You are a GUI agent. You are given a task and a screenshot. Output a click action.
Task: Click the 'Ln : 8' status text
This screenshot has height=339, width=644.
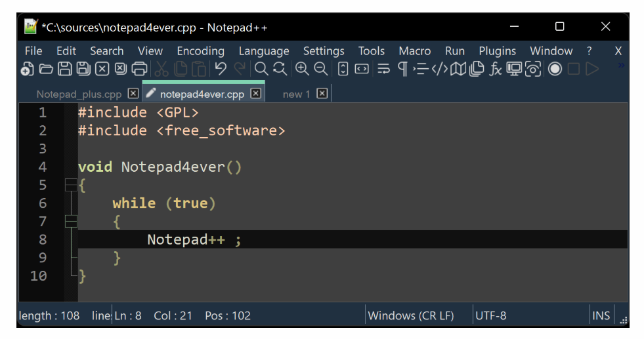[x=128, y=315]
